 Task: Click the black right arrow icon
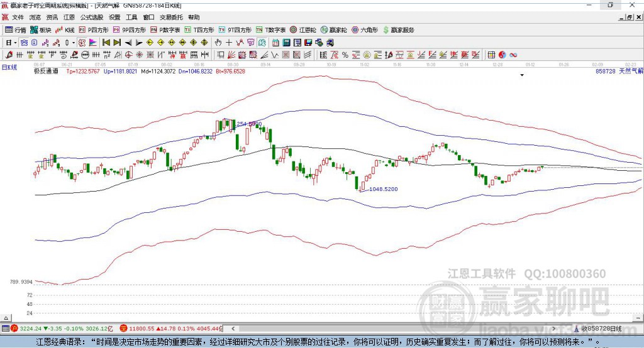pyautogui.click(x=139, y=43)
